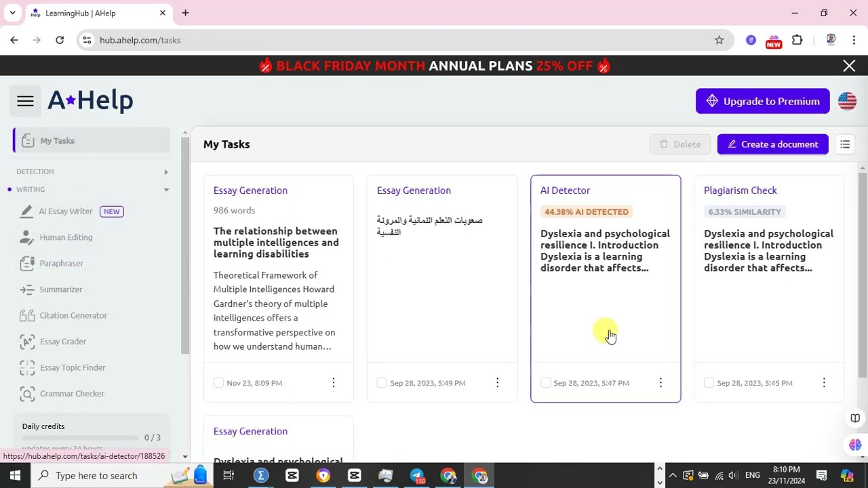Open the browser Extensions puzzle icon
The image size is (868, 488).
797,40
